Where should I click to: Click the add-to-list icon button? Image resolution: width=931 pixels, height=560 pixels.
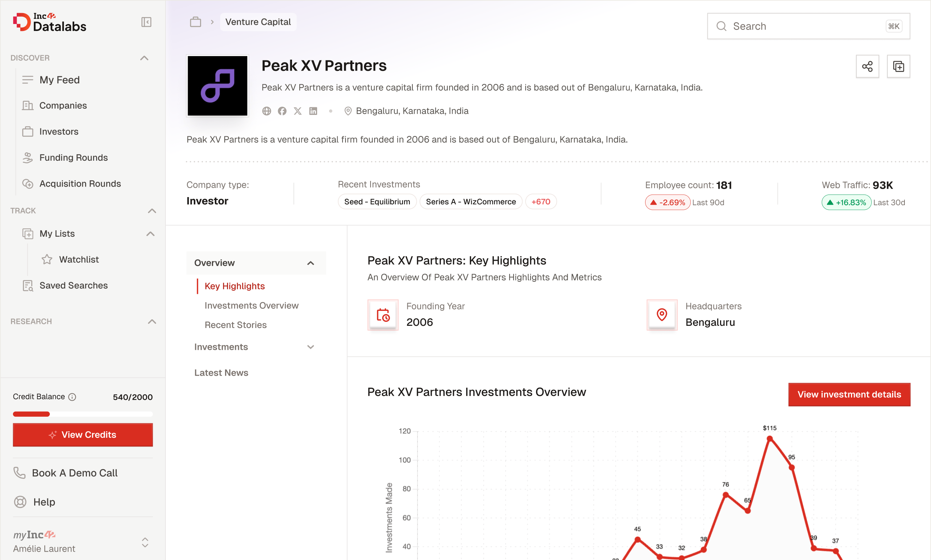click(x=898, y=67)
